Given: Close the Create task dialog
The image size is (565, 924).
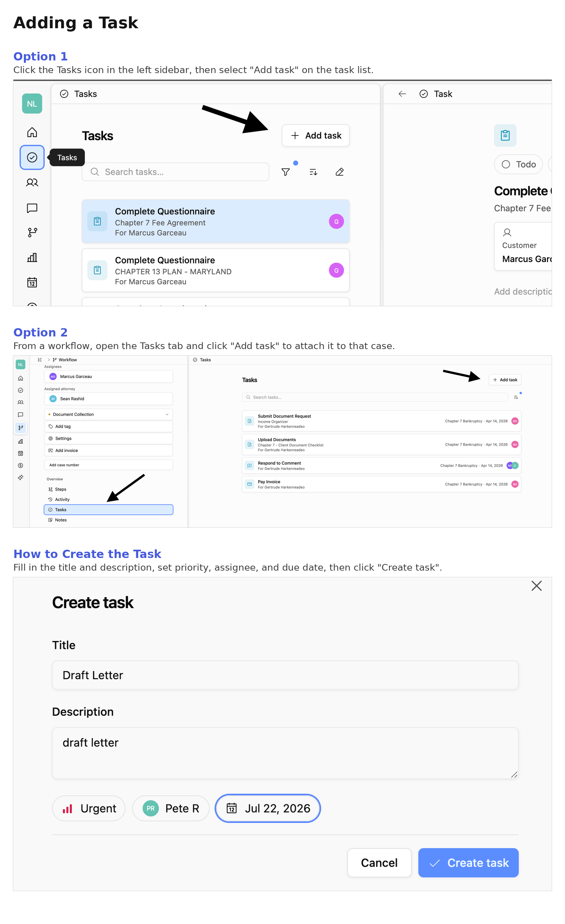Looking at the screenshot, I should click(x=536, y=586).
